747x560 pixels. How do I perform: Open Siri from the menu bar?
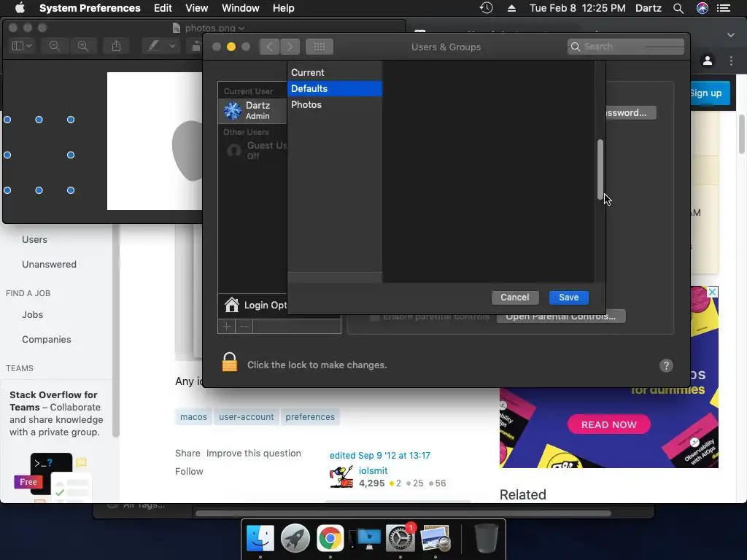click(703, 8)
